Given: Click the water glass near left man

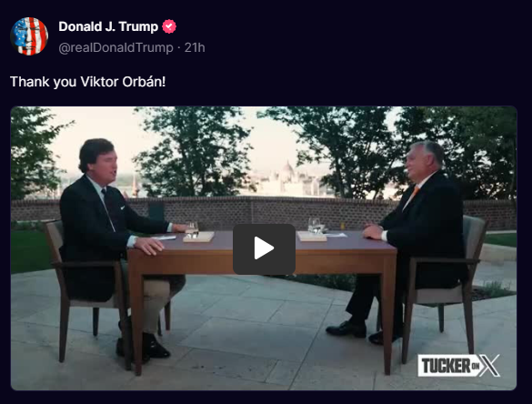Looking at the screenshot, I should 192,229.
